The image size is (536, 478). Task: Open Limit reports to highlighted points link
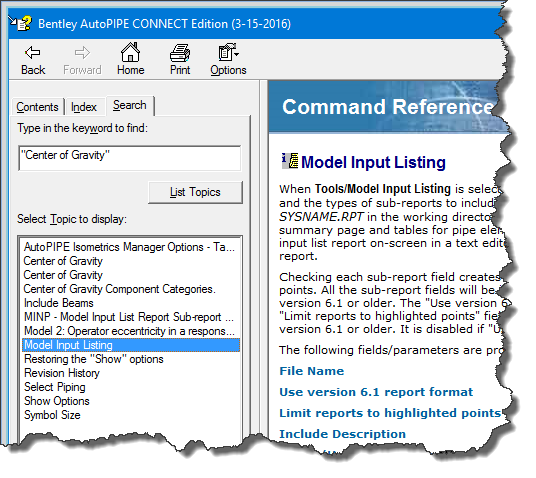click(390, 413)
